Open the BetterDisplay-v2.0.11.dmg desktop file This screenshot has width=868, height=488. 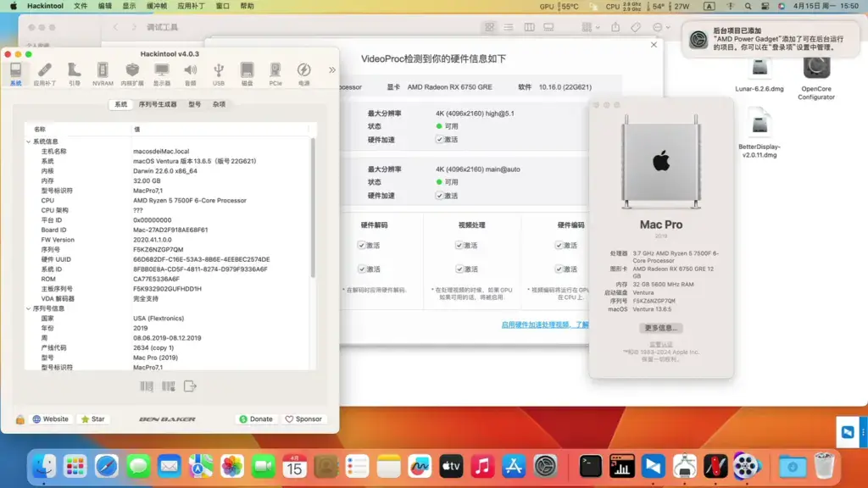(759, 135)
